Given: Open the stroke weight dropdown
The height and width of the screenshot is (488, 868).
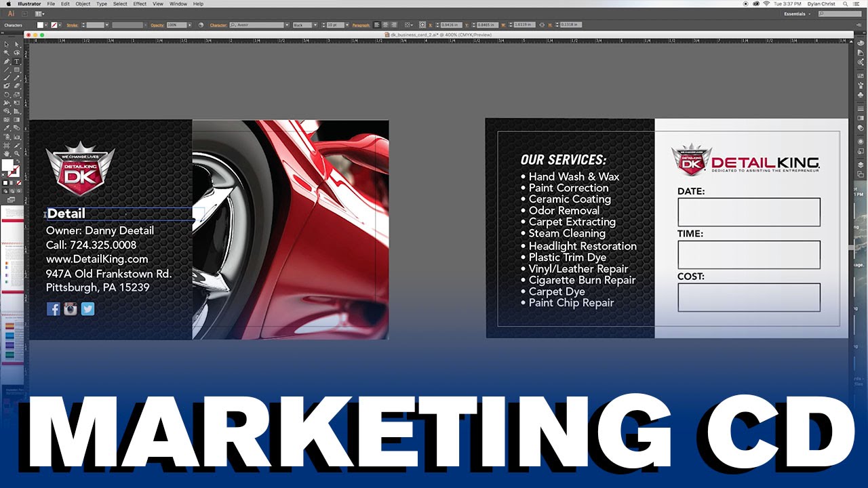Looking at the screenshot, I should 107,25.
